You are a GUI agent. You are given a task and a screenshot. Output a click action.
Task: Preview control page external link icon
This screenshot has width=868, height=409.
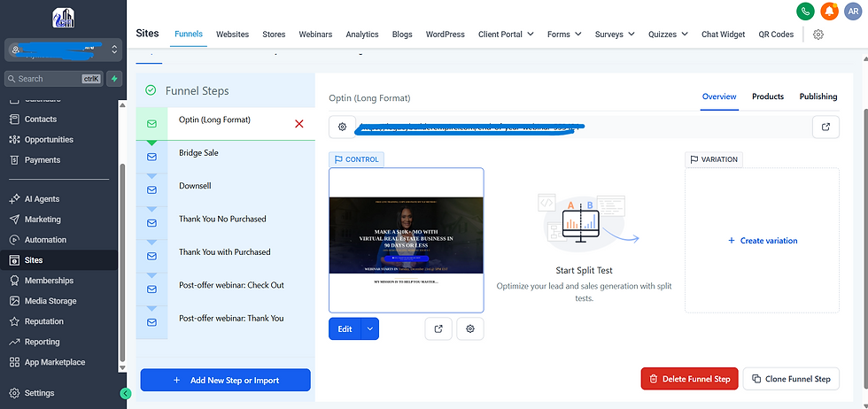[438, 328]
